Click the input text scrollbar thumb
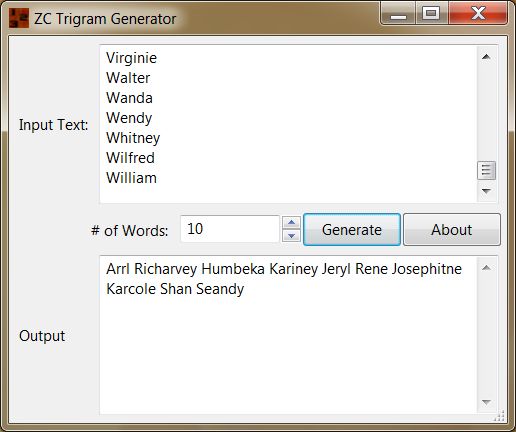The height and width of the screenshot is (432, 516). pos(486,170)
